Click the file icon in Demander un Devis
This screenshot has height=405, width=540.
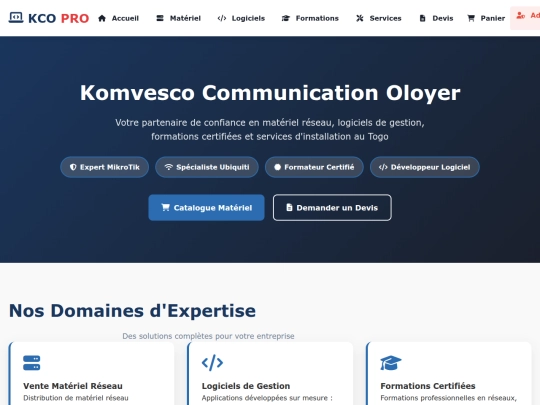[x=289, y=207]
